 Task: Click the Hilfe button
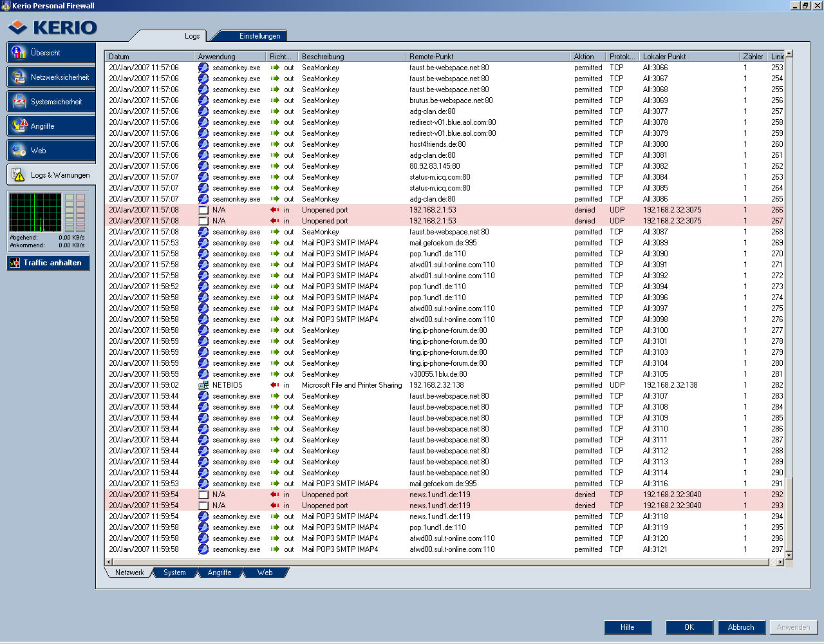click(628, 627)
